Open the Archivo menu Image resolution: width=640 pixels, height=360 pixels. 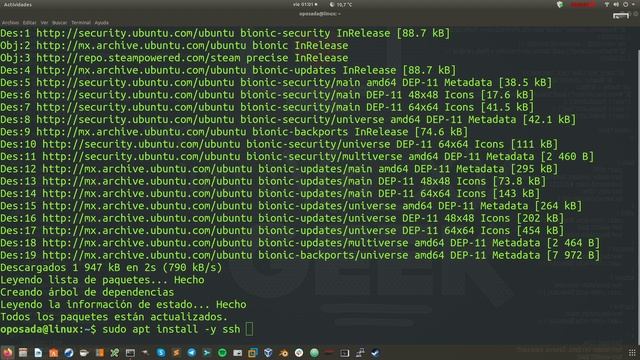coord(10,23)
